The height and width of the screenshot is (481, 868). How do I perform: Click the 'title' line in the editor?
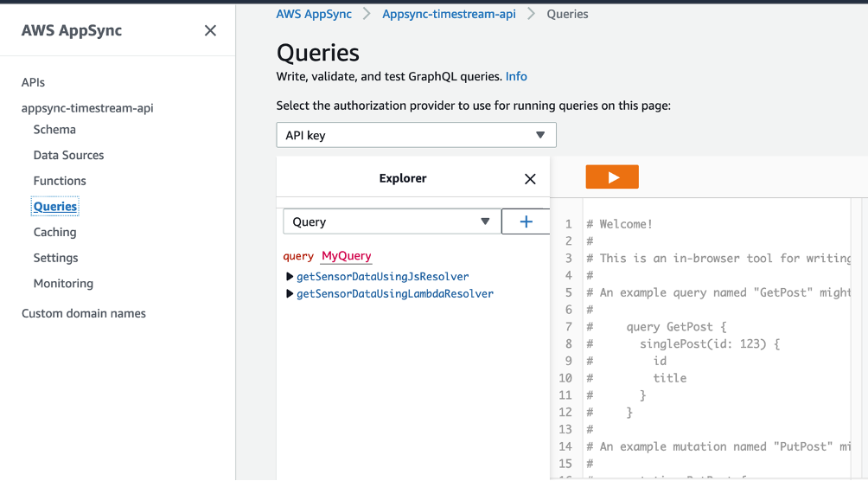(670, 378)
